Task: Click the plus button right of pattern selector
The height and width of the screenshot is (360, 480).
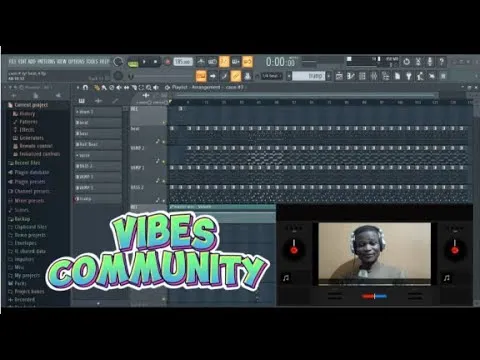Action: pos(329,76)
